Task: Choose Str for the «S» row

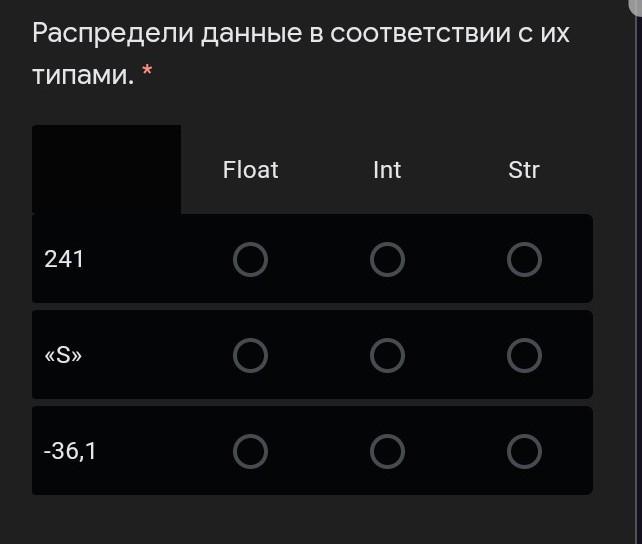Action: (x=524, y=355)
